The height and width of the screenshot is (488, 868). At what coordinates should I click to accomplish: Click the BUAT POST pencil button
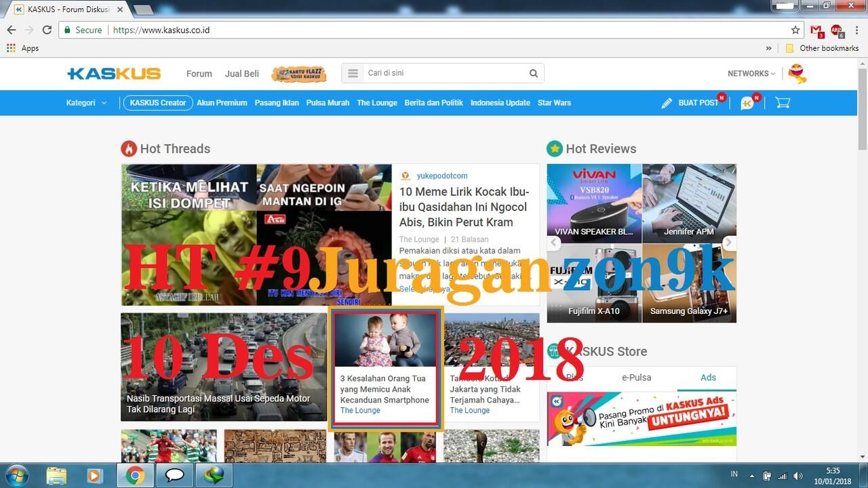click(x=690, y=103)
